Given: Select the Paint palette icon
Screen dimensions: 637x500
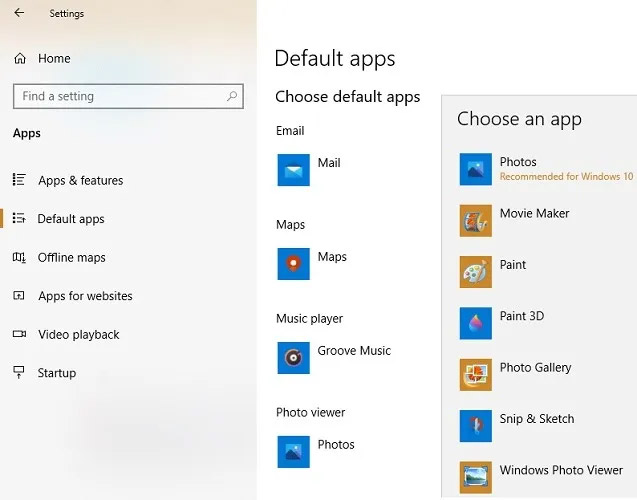Looking at the screenshot, I should [x=476, y=272].
